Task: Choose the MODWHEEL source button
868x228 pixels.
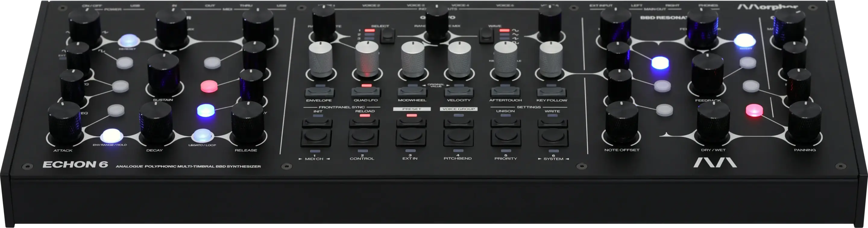Action: coord(412,92)
